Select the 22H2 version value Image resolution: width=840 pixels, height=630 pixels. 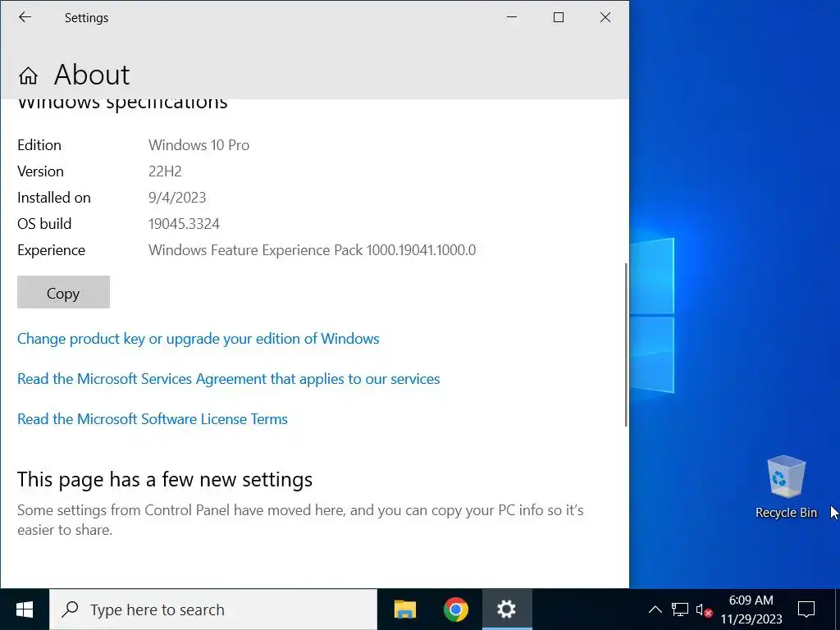click(x=165, y=171)
